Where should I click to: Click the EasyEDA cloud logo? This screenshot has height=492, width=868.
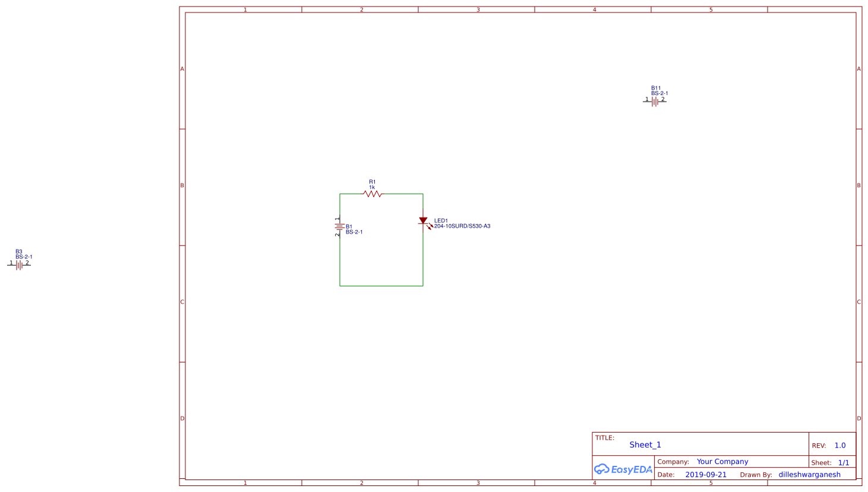point(602,469)
